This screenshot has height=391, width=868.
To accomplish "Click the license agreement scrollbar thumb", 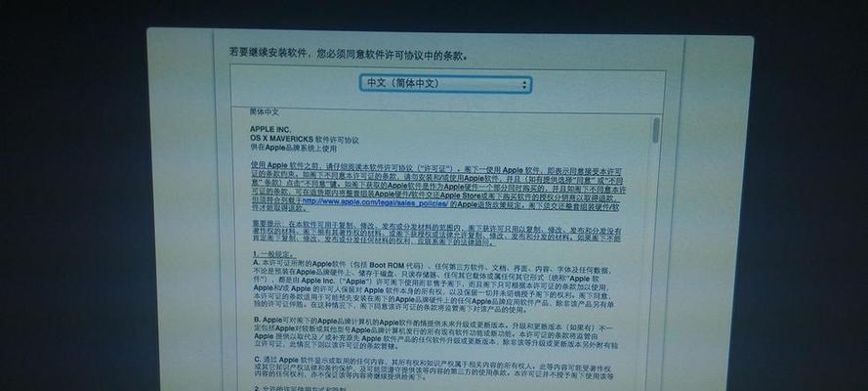I will pos(656,130).
